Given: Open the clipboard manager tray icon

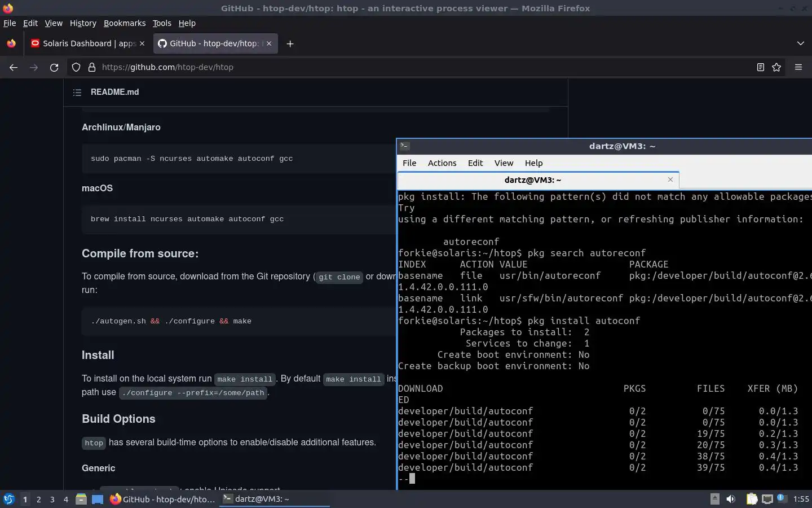Looking at the screenshot, I should 752,499.
